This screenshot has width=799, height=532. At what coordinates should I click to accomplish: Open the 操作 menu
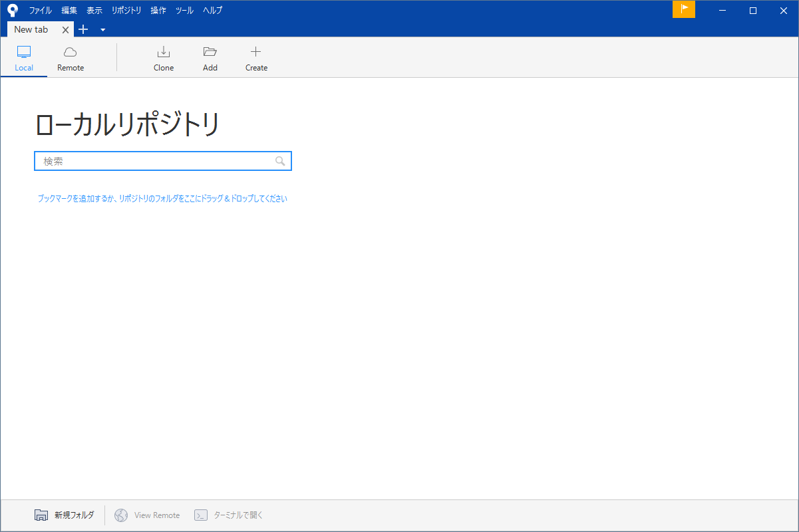point(158,10)
